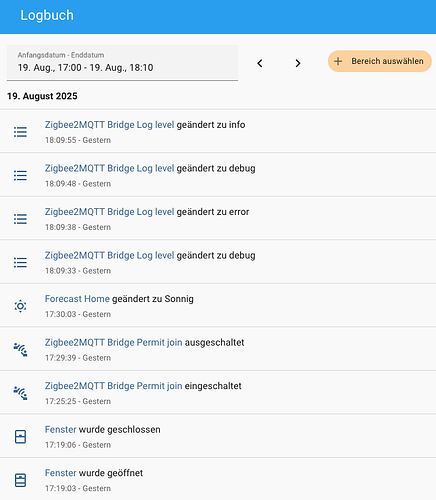Click timestamp 18:09:48 - Gestern

click(x=78, y=184)
